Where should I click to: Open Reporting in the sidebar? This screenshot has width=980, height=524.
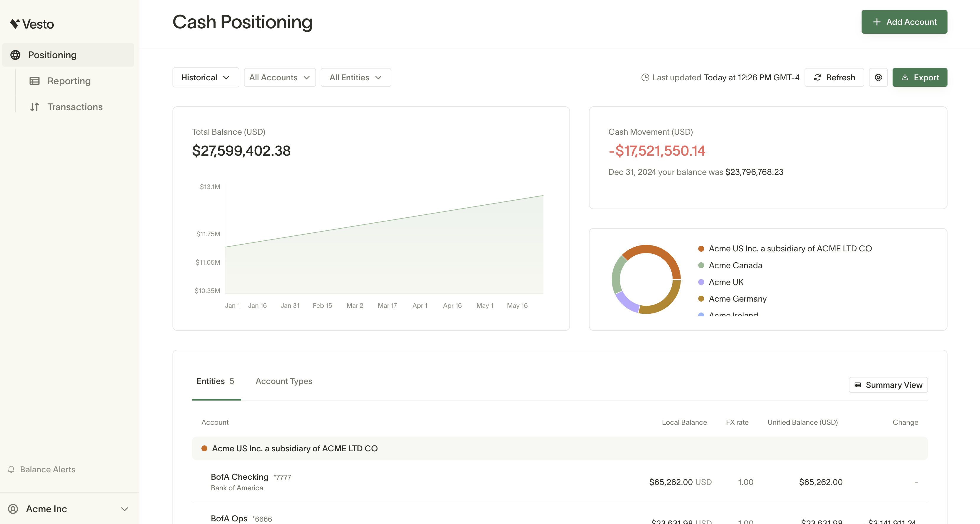click(69, 81)
